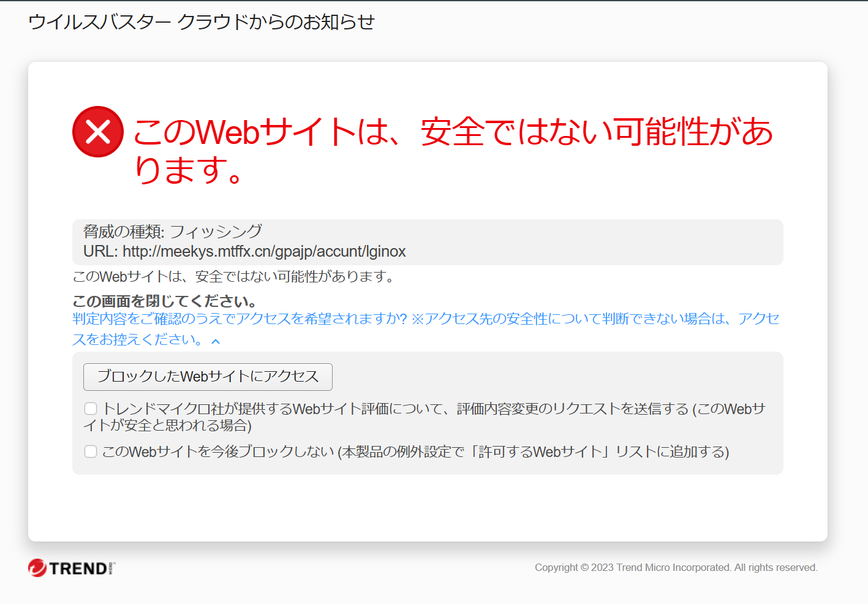The height and width of the screenshot is (604, 868).
Task: Click the TREND wordmark in the footer
Action: [78, 568]
